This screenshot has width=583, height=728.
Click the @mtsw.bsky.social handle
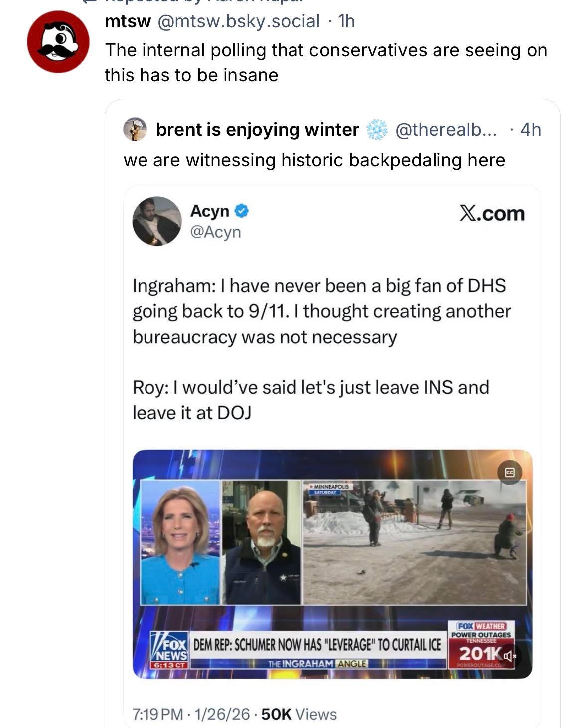[238, 21]
